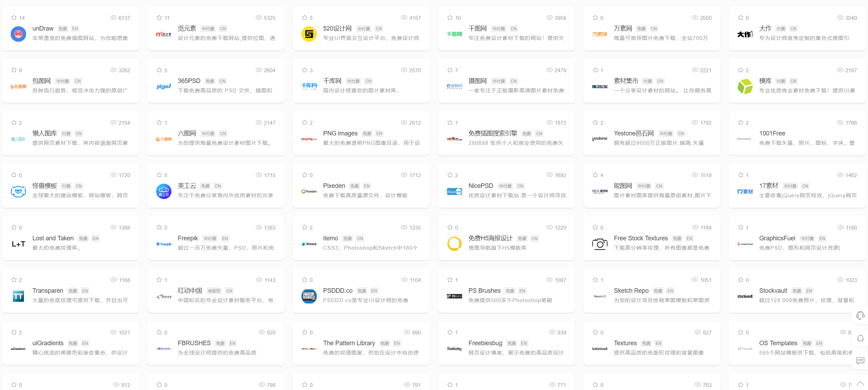Image resolution: width=868 pixels, height=390 pixels.
Task: Open the notification bell sidebar icon
Action: (860, 338)
